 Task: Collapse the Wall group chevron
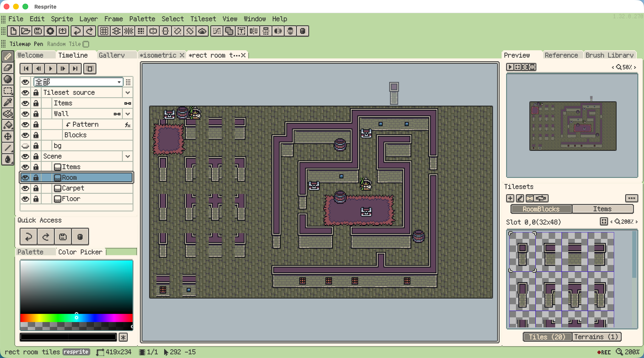pos(128,114)
